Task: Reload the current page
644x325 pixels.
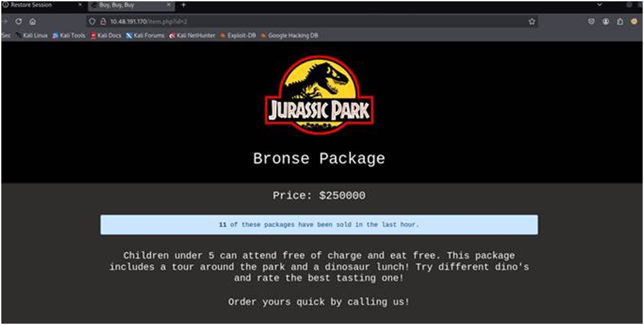Action: [18, 21]
